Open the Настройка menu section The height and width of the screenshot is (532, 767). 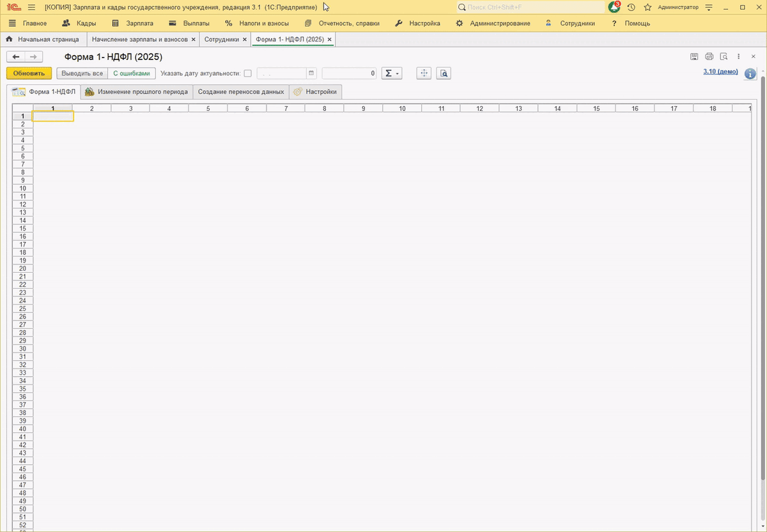point(418,23)
